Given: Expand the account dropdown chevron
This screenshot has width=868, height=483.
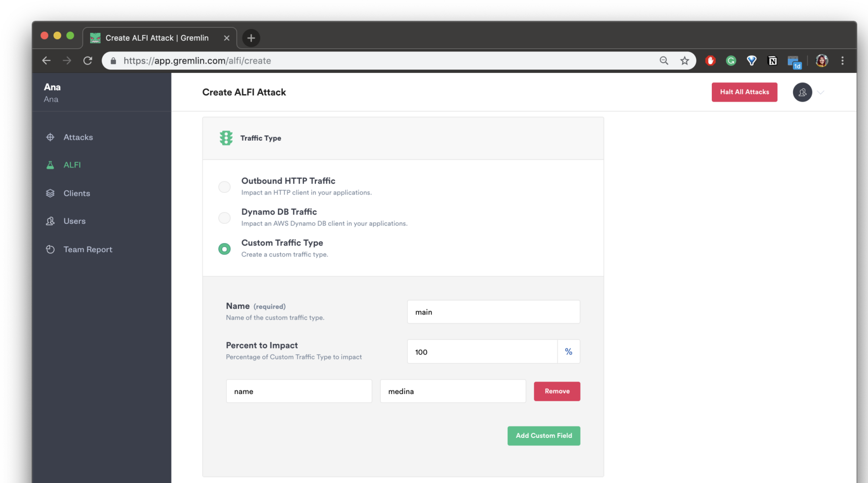Looking at the screenshot, I should (821, 93).
